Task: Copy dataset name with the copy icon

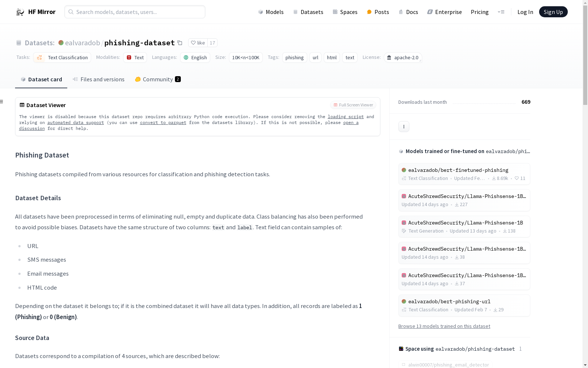Action: pyautogui.click(x=180, y=43)
